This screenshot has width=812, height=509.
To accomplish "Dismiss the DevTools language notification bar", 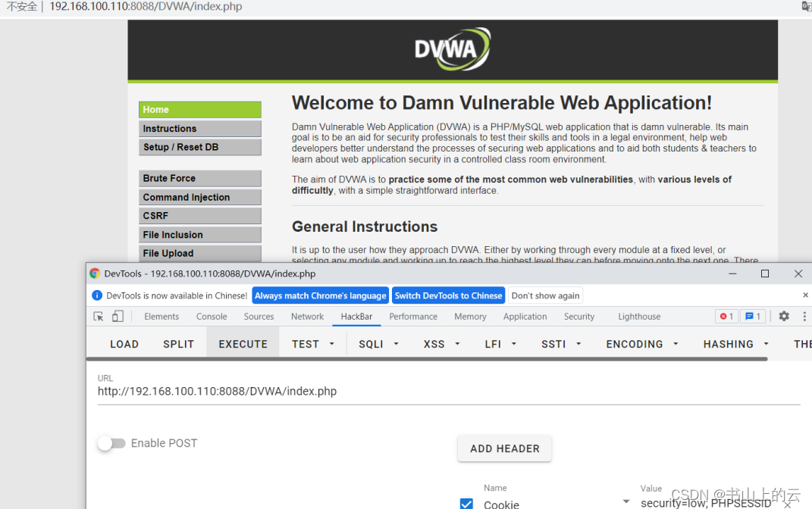I will pyautogui.click(x=805, y=295).
